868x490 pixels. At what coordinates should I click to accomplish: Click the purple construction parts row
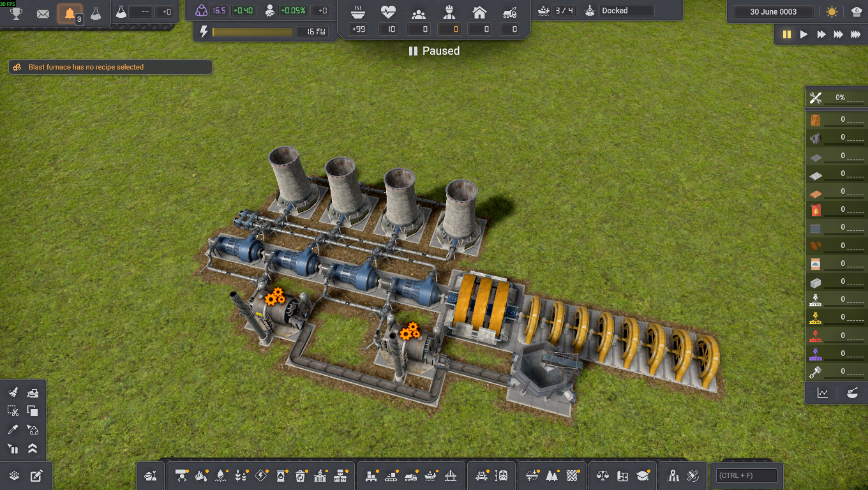tap(837, 353)
